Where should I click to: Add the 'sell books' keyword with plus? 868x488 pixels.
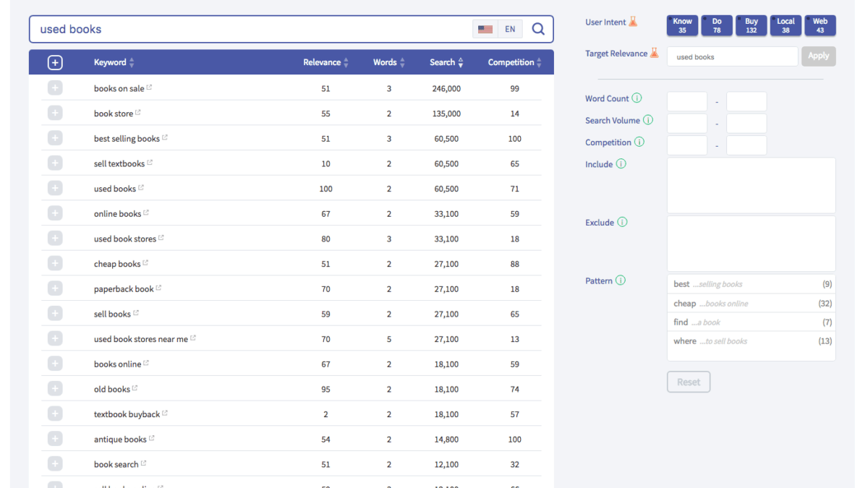55,313
